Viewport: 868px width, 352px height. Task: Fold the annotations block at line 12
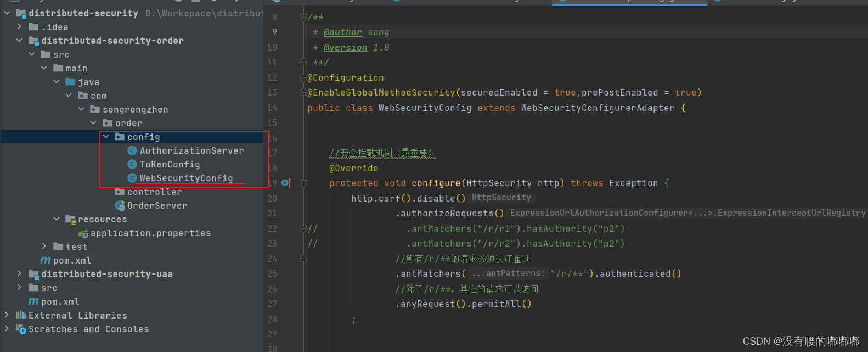303,77
